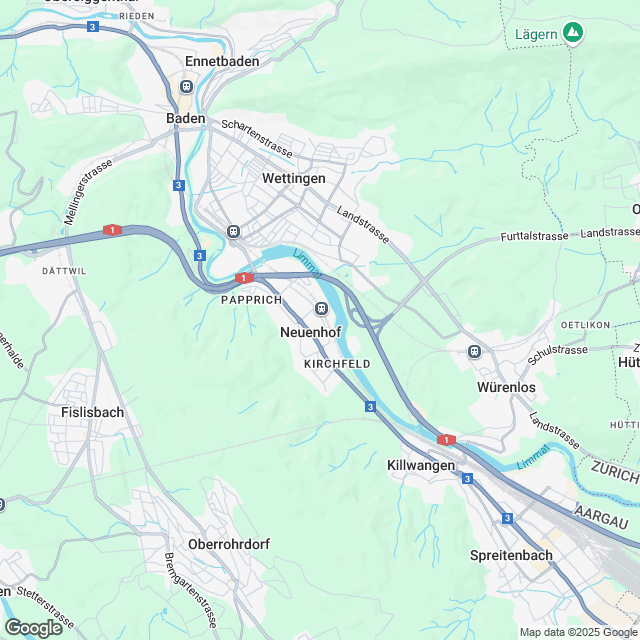Select the Würenlos train station icon
Screen dimensions: 640x640
pos(474,351)
